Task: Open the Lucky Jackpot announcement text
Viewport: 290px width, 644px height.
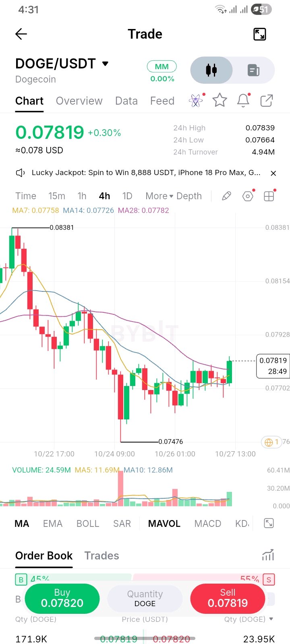Action: point(146,173)
